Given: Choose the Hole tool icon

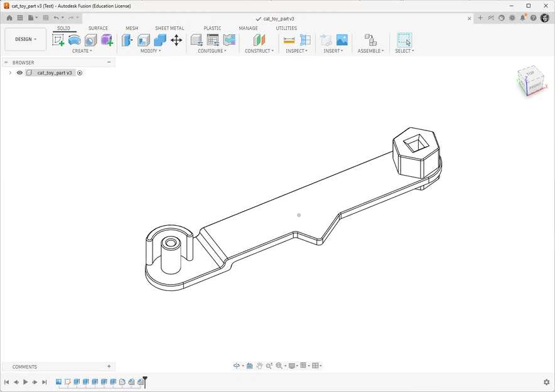Looking at the screenshot, I should click(90, 40).
